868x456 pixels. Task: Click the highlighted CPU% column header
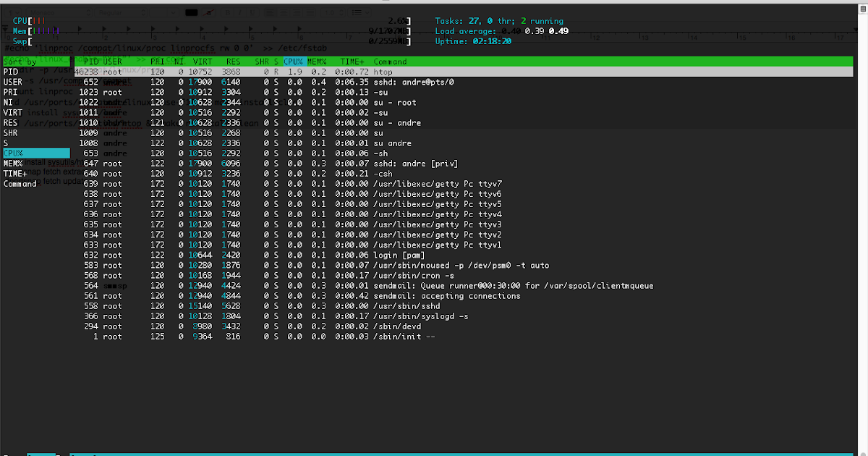293,62
